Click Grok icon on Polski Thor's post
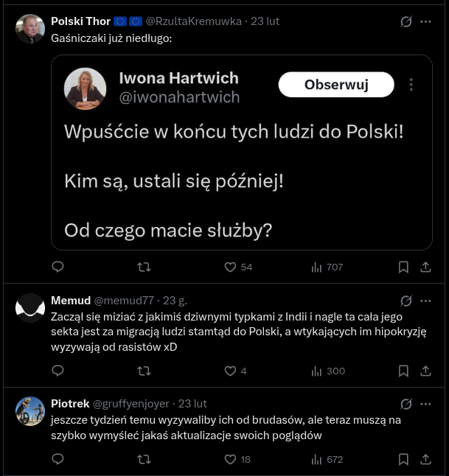The image size is (449, 476). [x=406, y=21]
